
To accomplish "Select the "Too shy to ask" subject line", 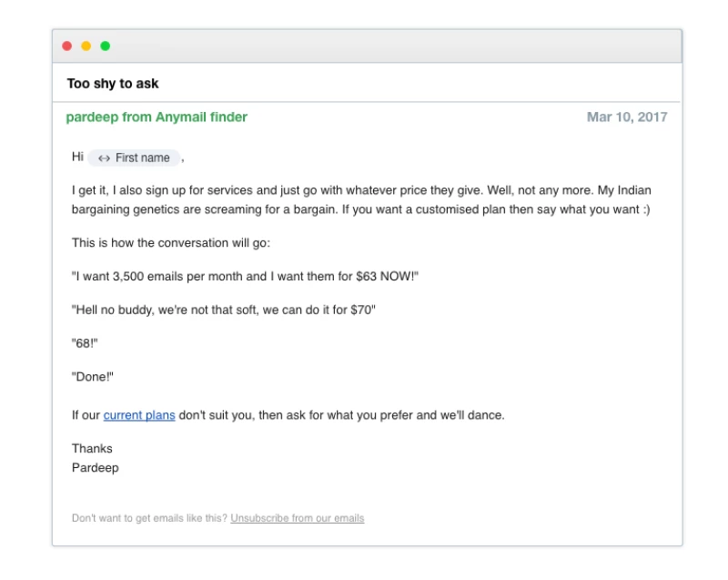I will [x=113, y=84].
